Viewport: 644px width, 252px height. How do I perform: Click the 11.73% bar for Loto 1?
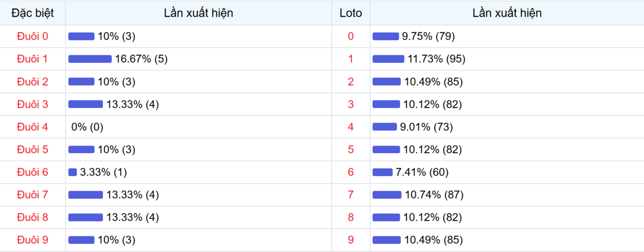[389, 59]
